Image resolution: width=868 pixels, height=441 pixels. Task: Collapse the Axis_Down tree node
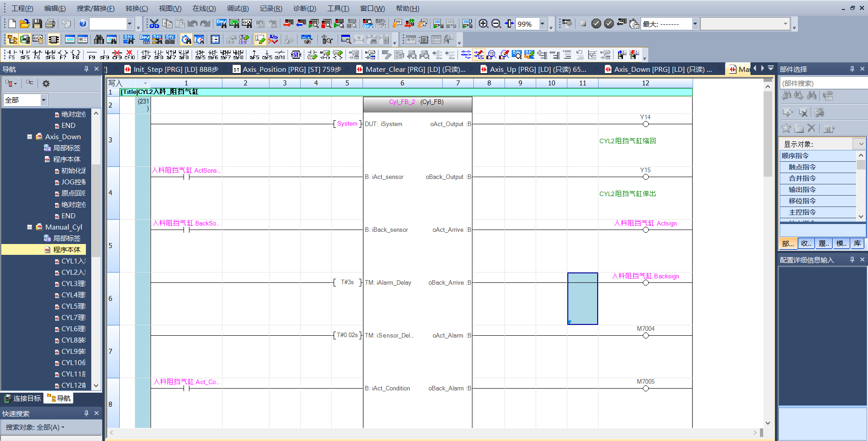pos(29,137)
